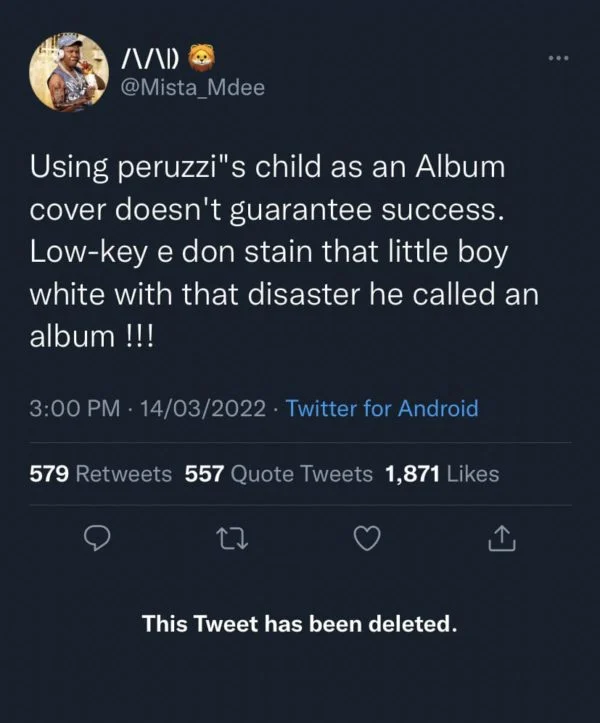Image resolution: width=600 pixels, height=723 pixels.
Task: Like the tweet with the heart icon
Action: point(367,540)
